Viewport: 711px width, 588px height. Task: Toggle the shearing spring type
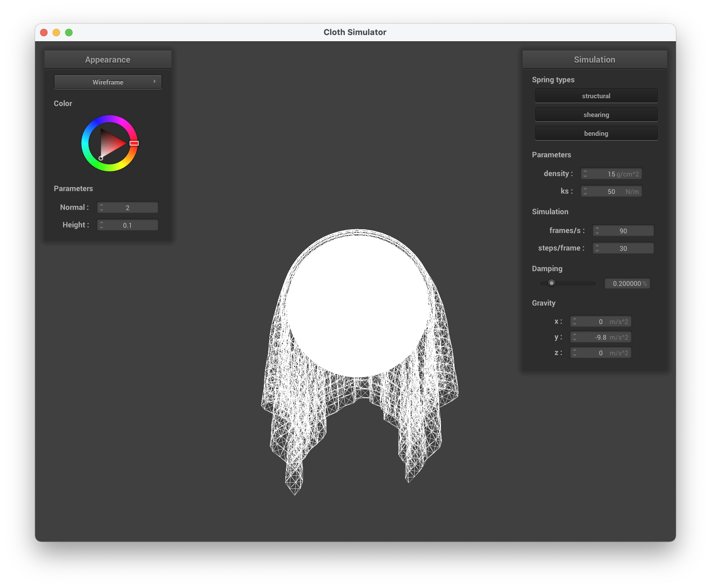(596, 115)
